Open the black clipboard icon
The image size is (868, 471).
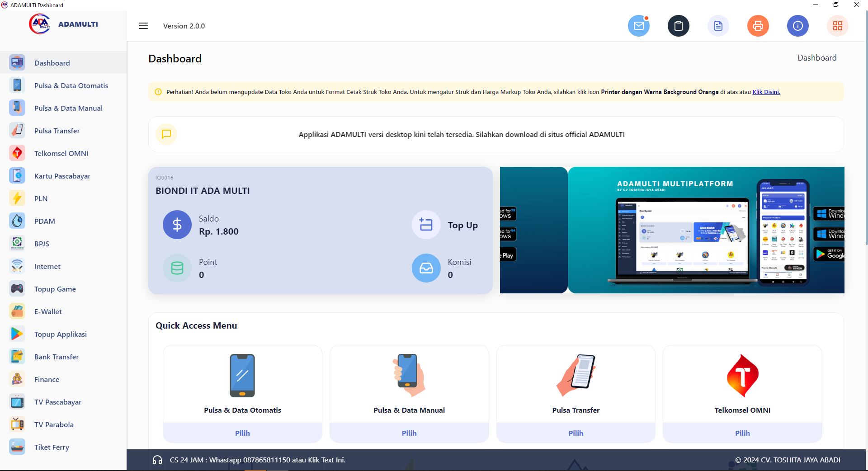[x=679, y=26]
